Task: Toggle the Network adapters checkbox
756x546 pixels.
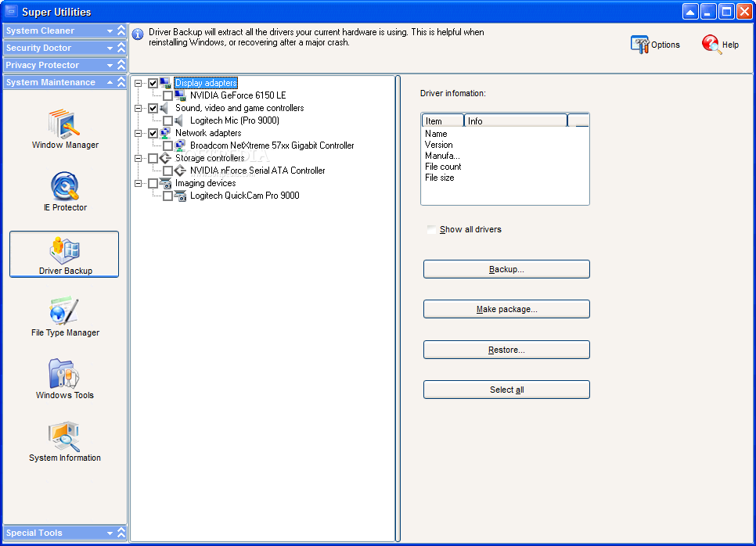Action: [153, 133]
